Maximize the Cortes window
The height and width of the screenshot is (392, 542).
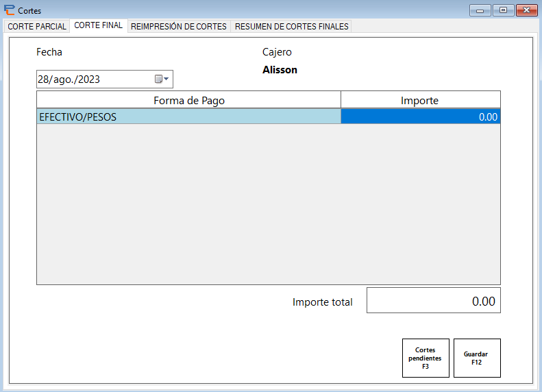(x=503, y=10)
